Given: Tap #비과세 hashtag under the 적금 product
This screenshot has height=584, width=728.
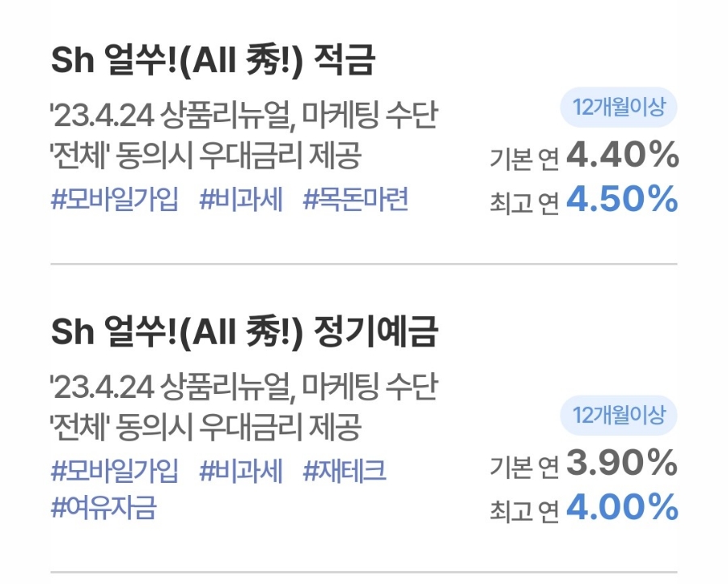Looking at the screenshot, I should [241, 200].
